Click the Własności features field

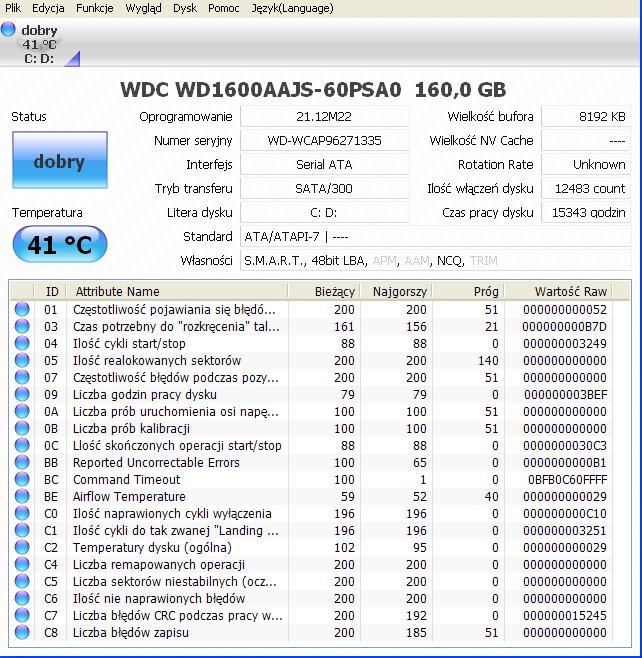click(x=436, y=261)
